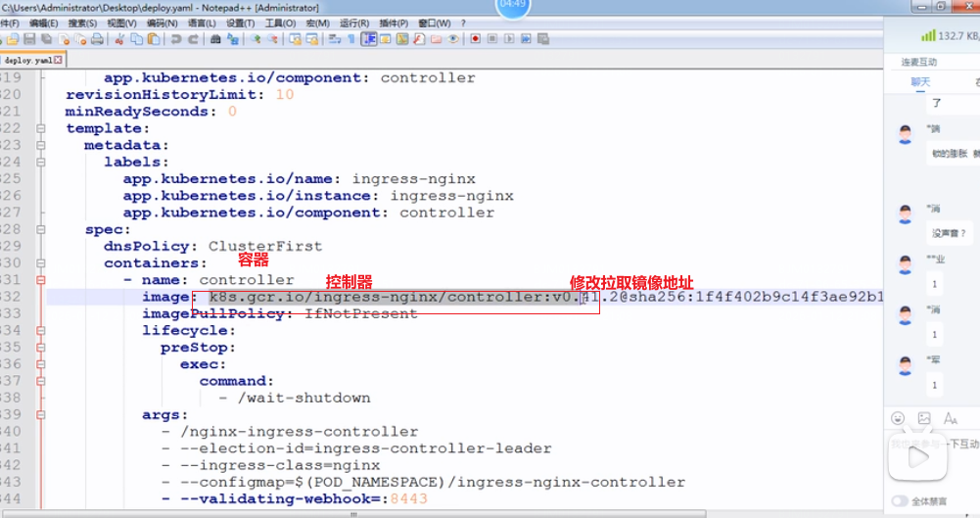The height and width of the screenshot is (518, 980).
Task: Click the Close All documents toolbar icon
Action: tap(80, 39)
